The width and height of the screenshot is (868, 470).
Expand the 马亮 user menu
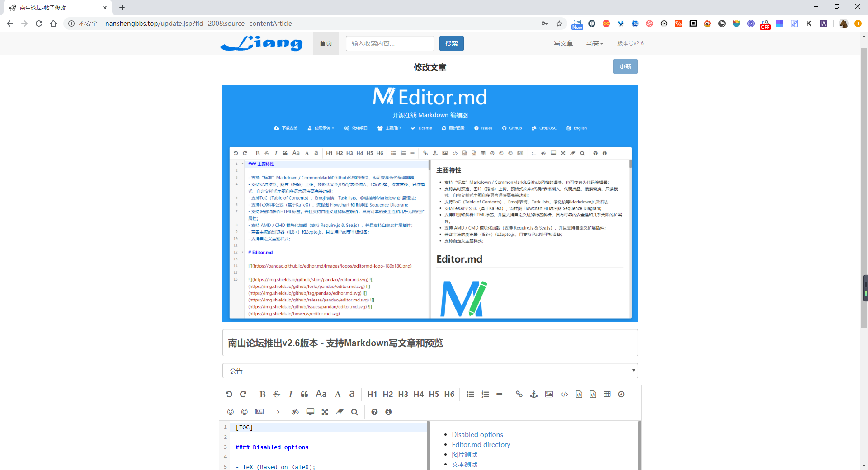(595, 43)
